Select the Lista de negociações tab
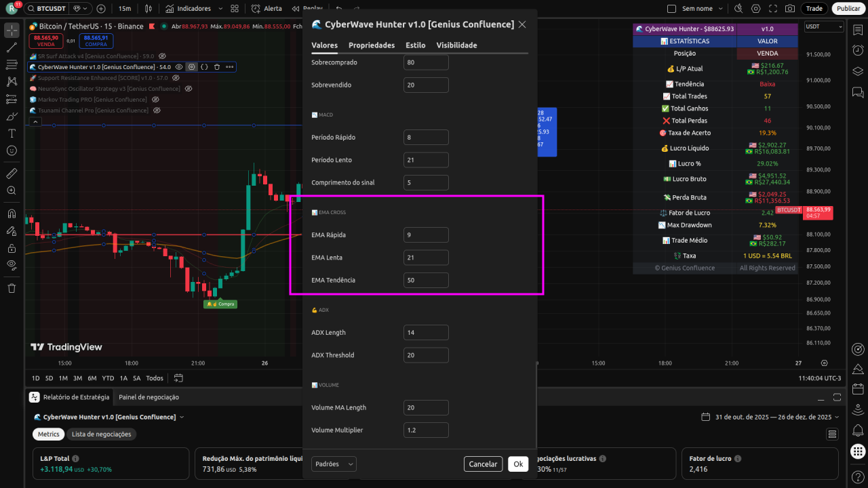The height and width of the screenshot is (488, 868). [x=102, y=434]
